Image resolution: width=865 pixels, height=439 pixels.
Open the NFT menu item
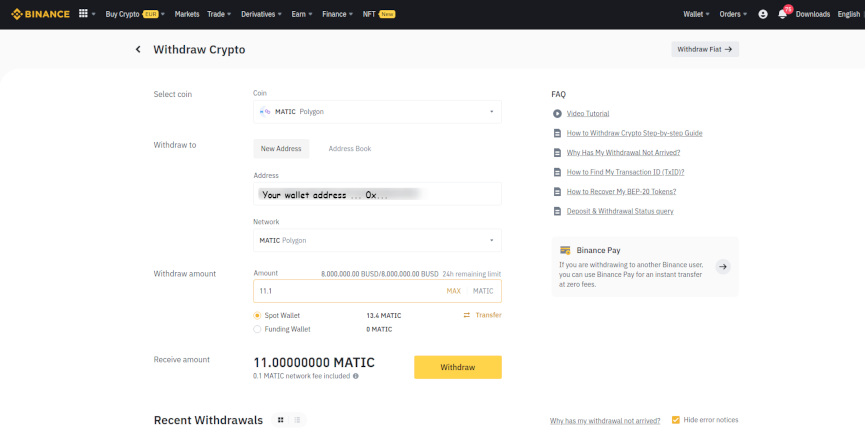[x=379, y=14]
